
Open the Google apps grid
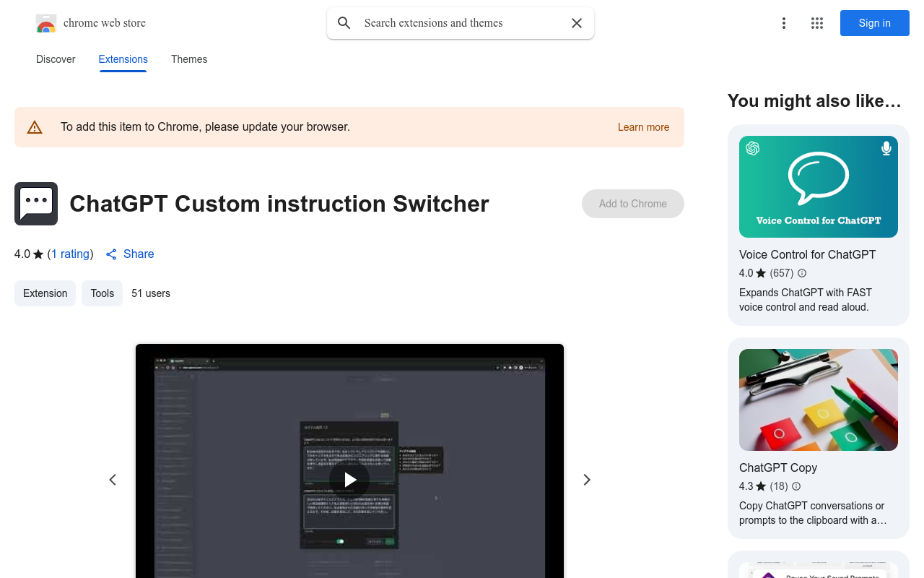click(816, 23)
